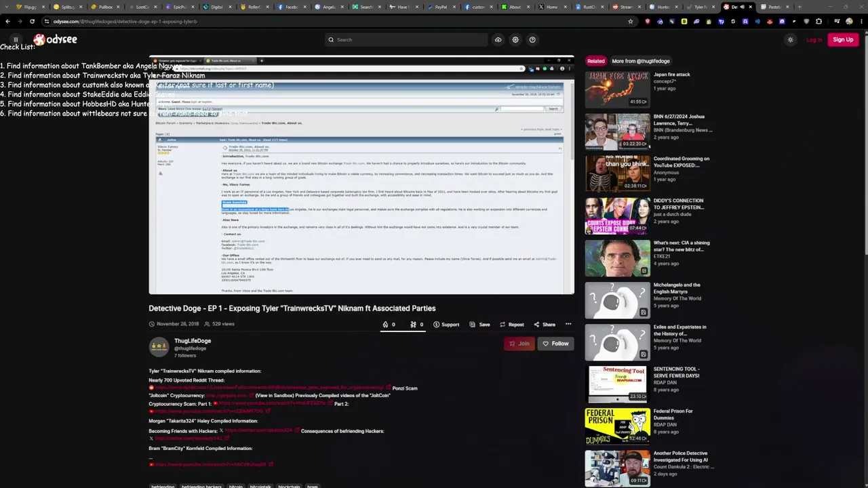The width and height of the screenshot is (868, 488).
Task: Open the upload cloud icon
Action: click(x=498, y=39)
